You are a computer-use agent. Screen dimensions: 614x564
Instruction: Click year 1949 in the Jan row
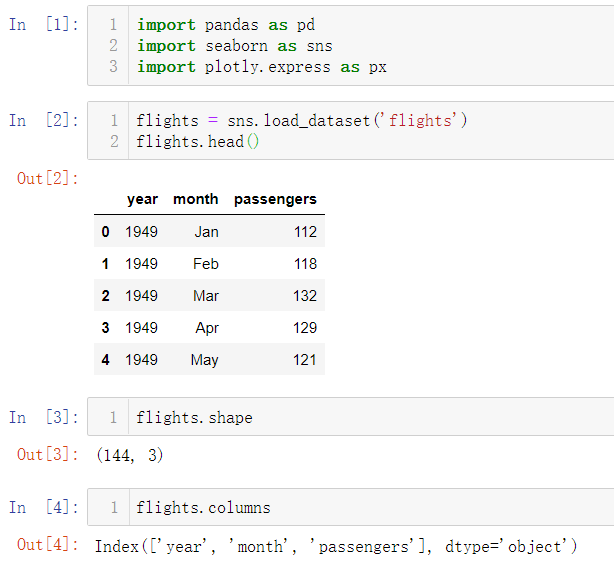(141, 231)
